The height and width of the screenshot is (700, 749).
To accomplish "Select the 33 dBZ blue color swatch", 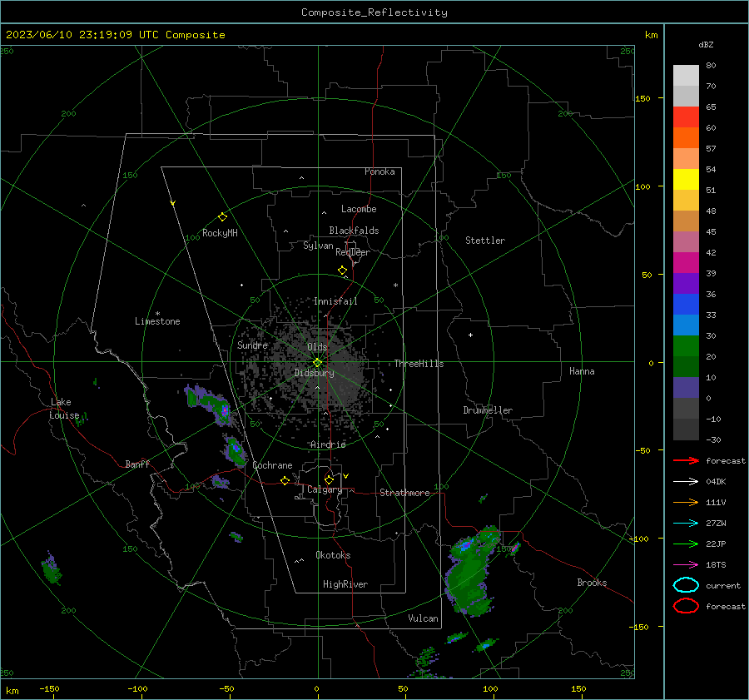I will tap(686, 304).
